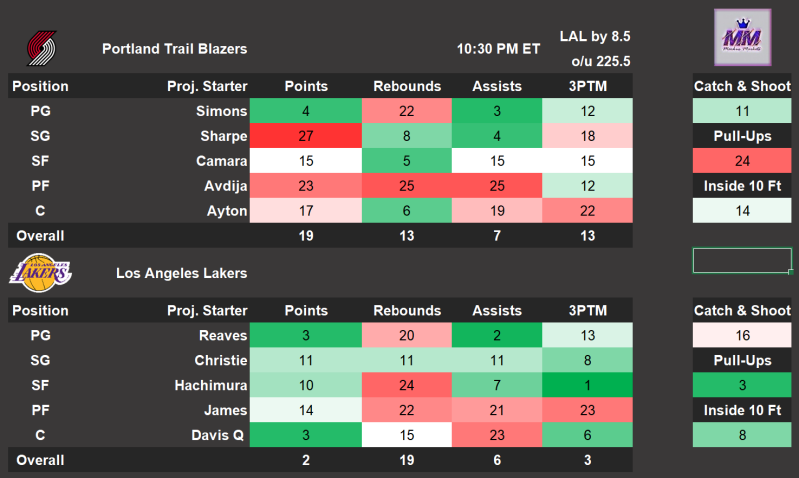Click the Lakers Proj. Starter column header
Image resolution: width=799 pixels, height=478 pixels.
(x=207, y=310)
